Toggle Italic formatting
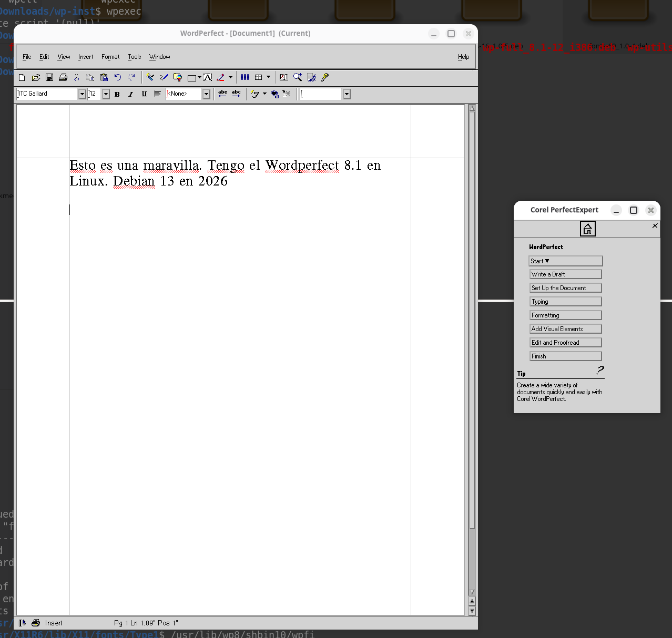Screen dimensions: 672x638 point(130,94)
